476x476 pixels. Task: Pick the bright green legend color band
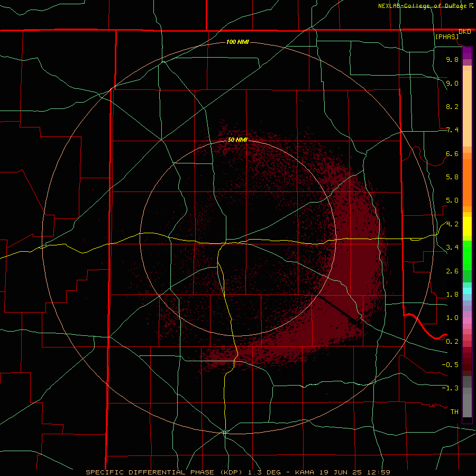click(x=467, y=255)
